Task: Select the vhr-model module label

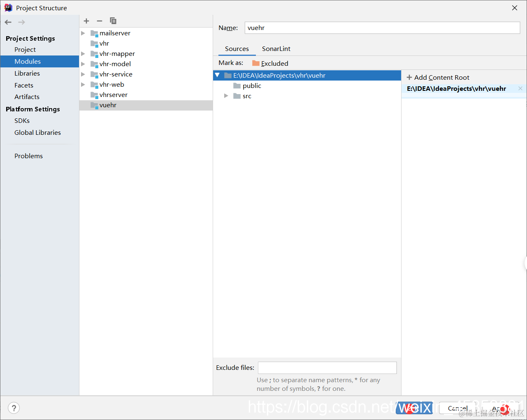Action: pos(115,64)
